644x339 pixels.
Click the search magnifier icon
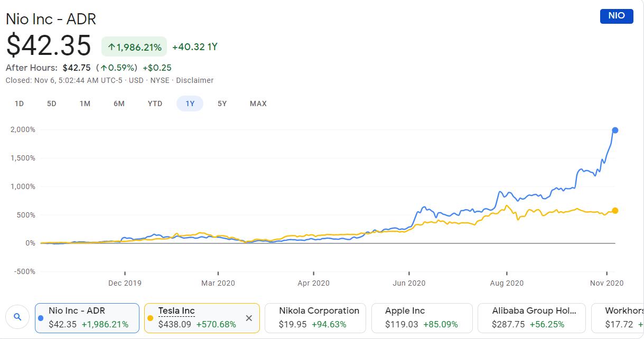[x=17, y=317]
